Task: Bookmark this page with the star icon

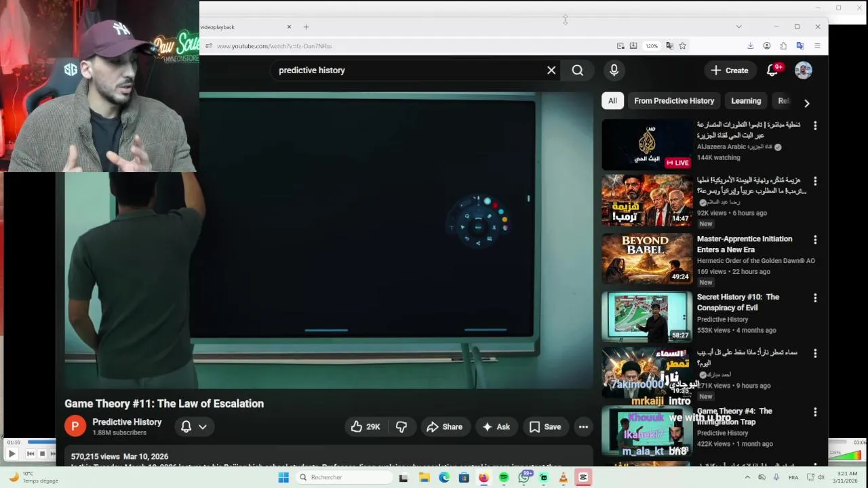Action: click(x=683, y=46)
